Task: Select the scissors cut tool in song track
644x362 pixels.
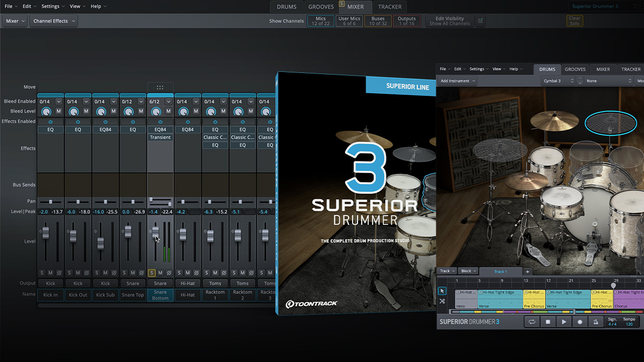Action: (x=442, y=301)
